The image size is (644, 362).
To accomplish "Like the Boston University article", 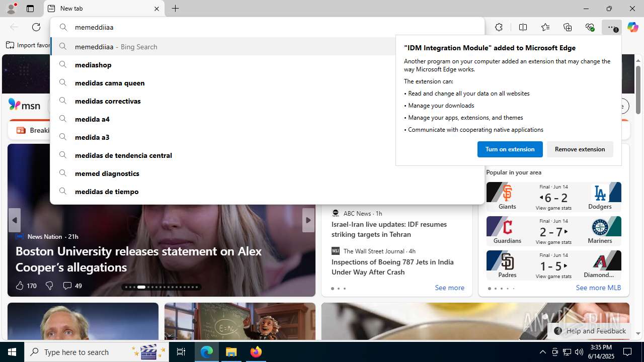I will tap(26, 286).
